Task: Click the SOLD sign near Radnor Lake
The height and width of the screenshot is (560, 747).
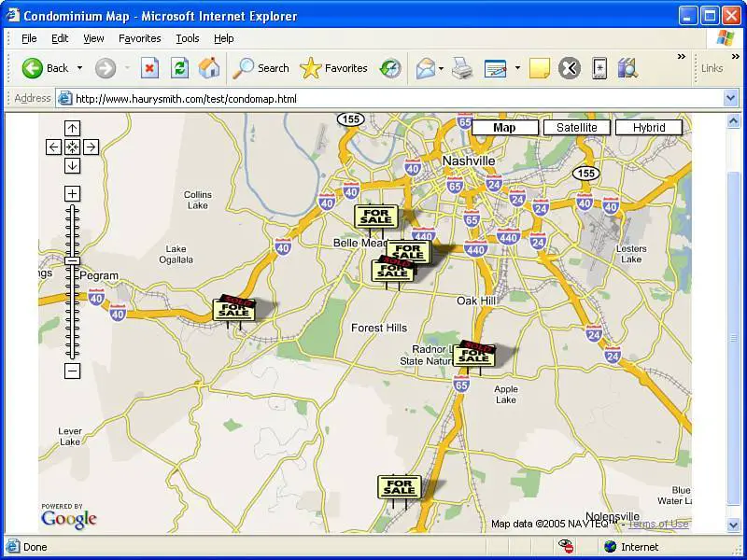Action: (474, 354)
